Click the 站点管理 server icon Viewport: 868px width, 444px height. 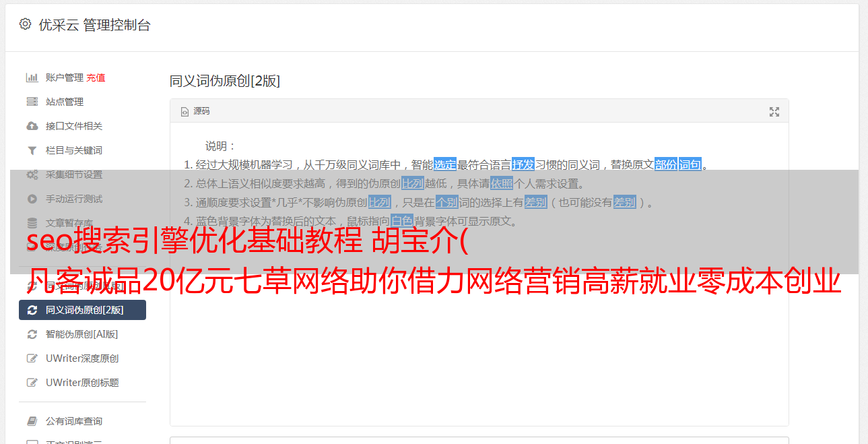[32, 102]
